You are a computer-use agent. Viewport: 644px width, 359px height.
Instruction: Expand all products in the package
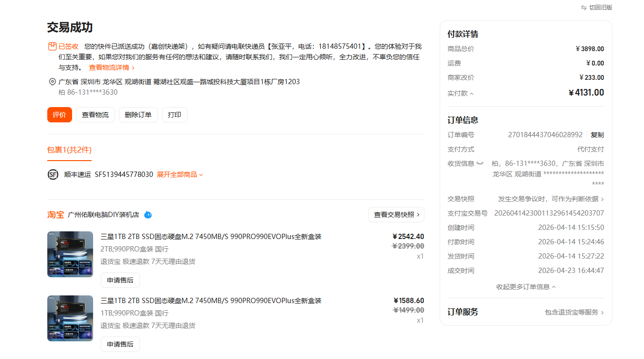(179, 174)
